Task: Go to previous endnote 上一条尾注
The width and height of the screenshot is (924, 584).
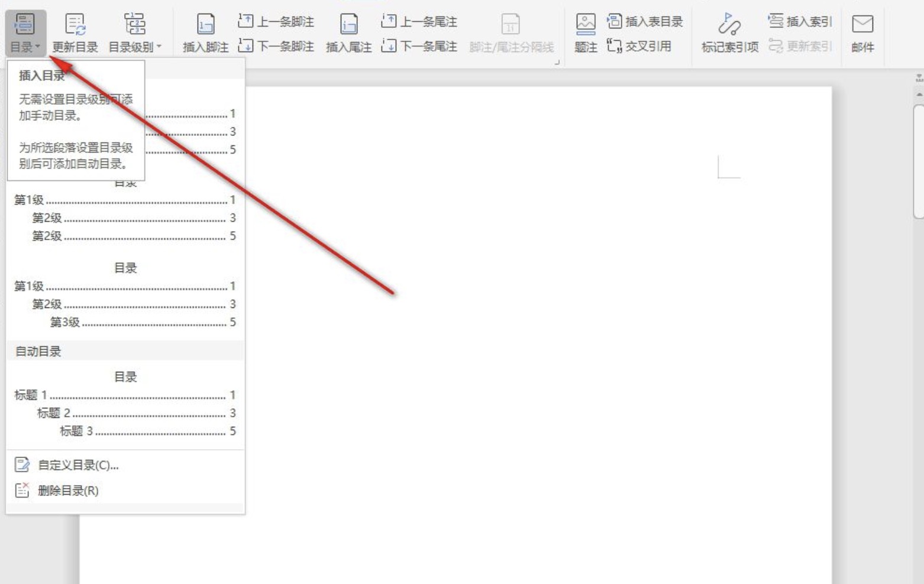Action: click(x=419, y=22)
